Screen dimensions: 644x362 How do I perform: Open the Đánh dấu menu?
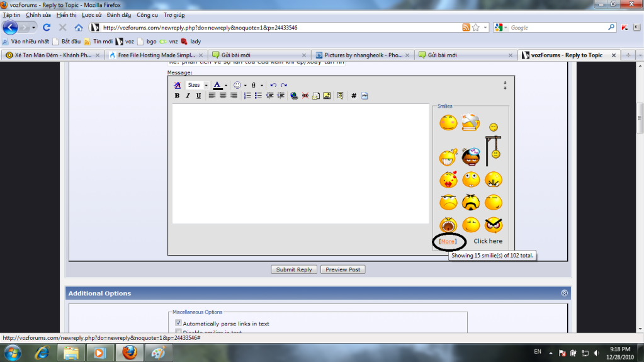click(119, 15)
